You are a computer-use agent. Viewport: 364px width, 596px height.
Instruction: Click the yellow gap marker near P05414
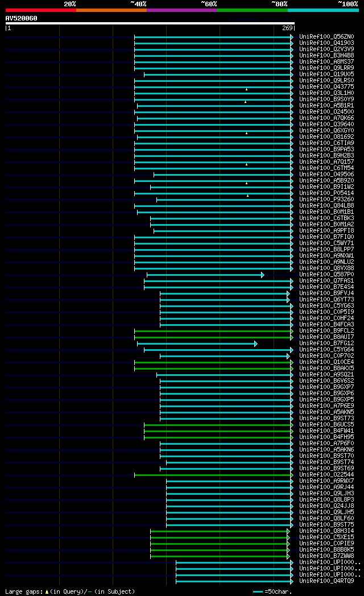(x=248, y=196)
